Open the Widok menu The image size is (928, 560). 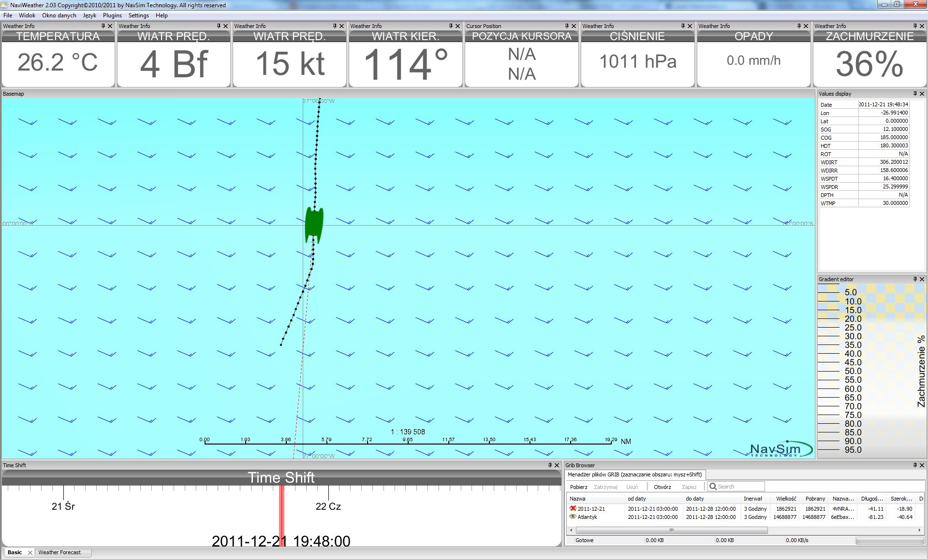pos(27,15)
